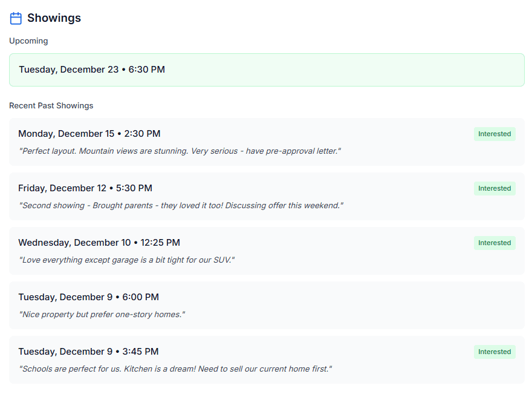
Task: Select the Monday, December 15 showing
Action: point(89,134)
